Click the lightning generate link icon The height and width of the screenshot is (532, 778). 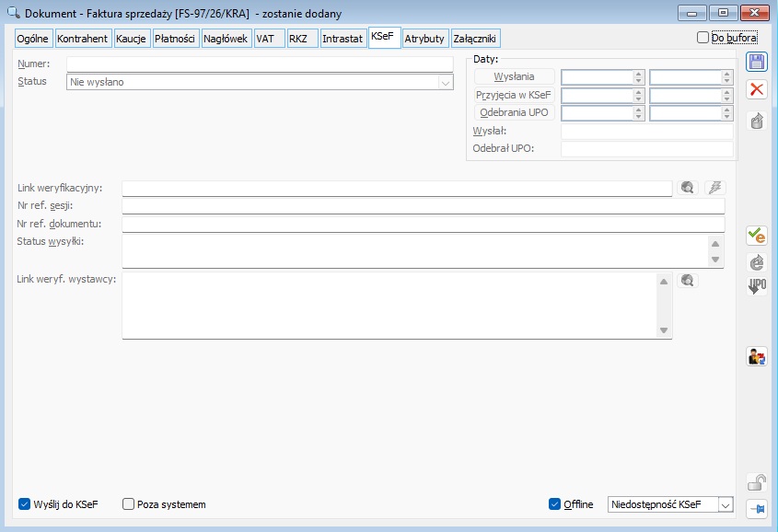point(715,188)
